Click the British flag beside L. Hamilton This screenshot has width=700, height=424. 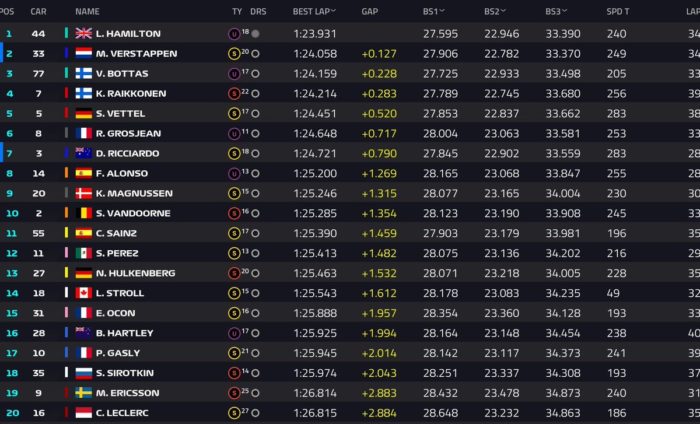point(84,33)
